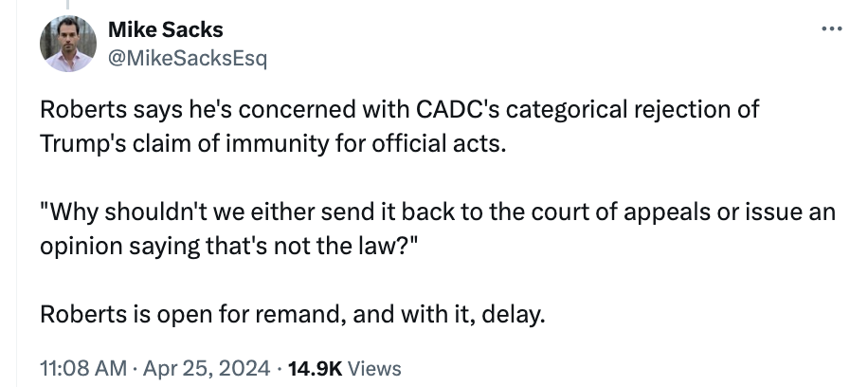Visit the @MikeSacksEsq handle link
This screenshot has height=387, width=868.
tap(188, 61)
